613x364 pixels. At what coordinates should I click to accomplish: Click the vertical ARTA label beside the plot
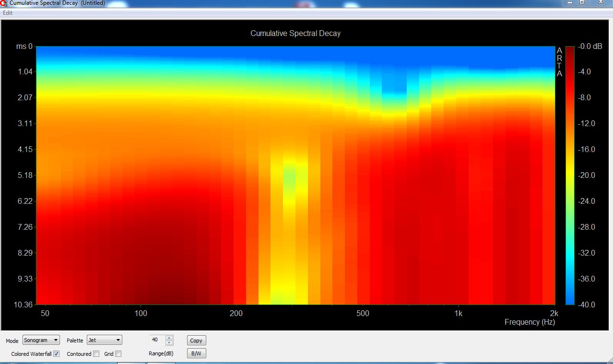pos(559,62)
